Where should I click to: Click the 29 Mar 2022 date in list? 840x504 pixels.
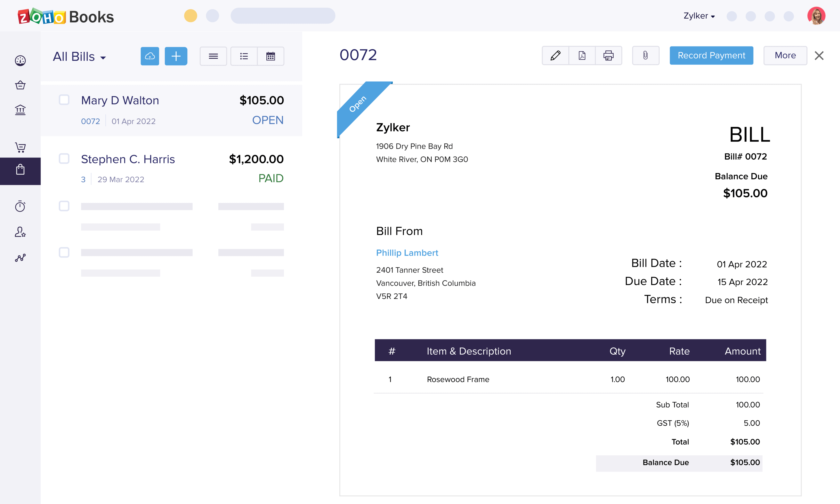click(x=121, y=179)
